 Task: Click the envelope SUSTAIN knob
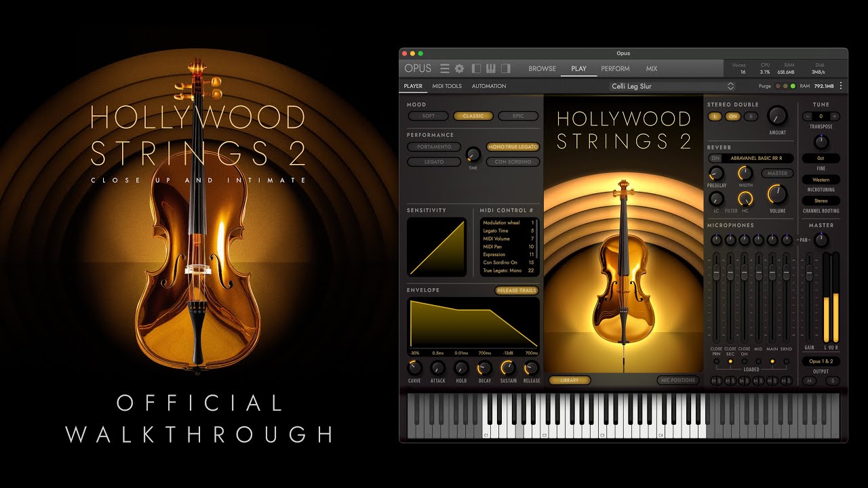pyautogui.click(x=508, y=368)
